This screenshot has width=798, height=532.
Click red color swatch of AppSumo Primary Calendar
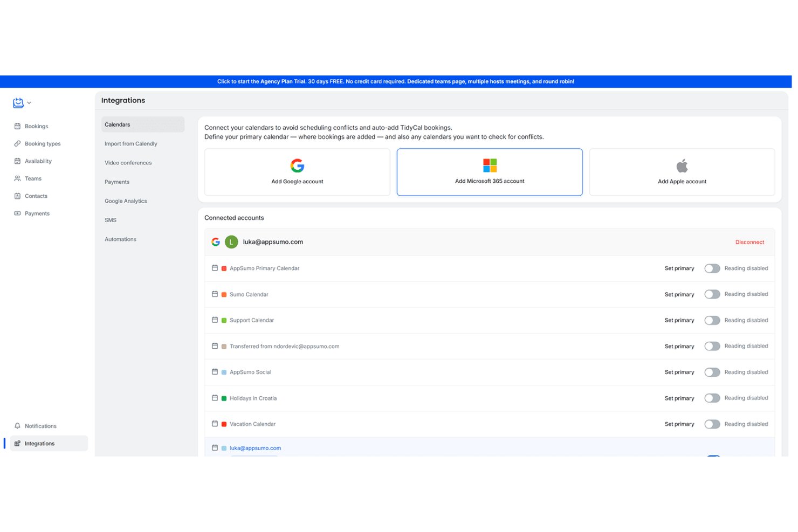point(224,268)
